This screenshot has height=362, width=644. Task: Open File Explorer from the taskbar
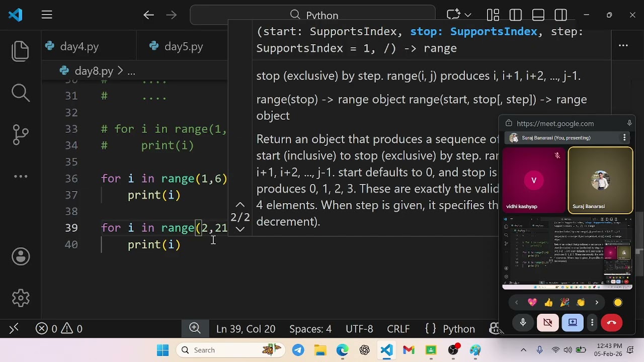(320, 350)
